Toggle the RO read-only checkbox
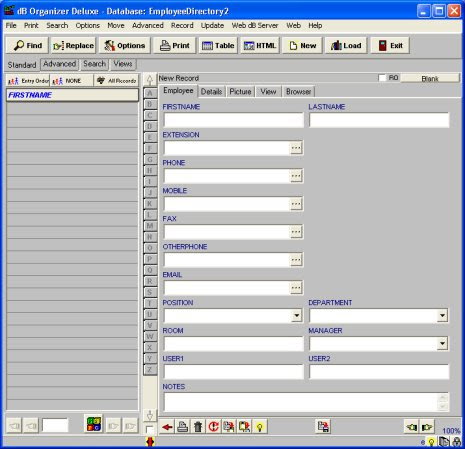This screenshot has height=449, width=465. pos(382,78)
